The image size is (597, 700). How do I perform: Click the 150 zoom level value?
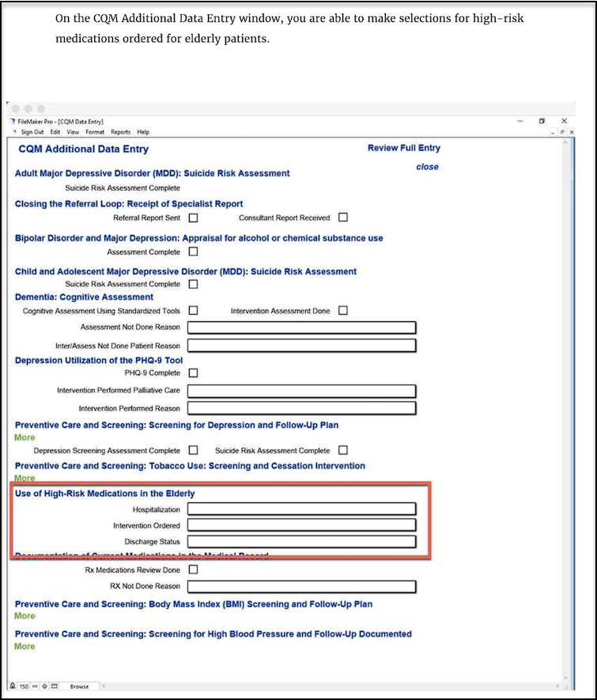24,687
